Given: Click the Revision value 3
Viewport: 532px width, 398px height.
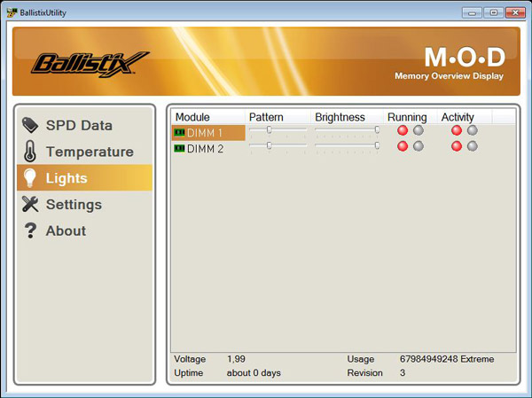Looking at the screenshot, I should (x=403, y=373).
